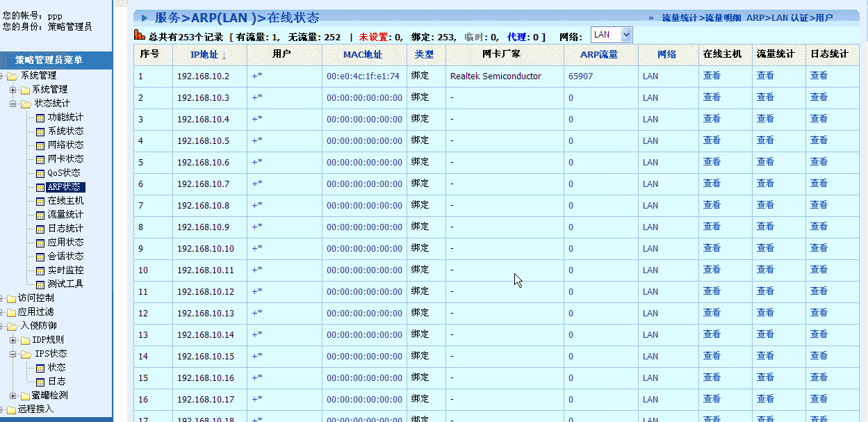Viewport: 868px width, 422px height.
Task: Click the 日志 page icon under IPS状态
Action: coord(40,382)
